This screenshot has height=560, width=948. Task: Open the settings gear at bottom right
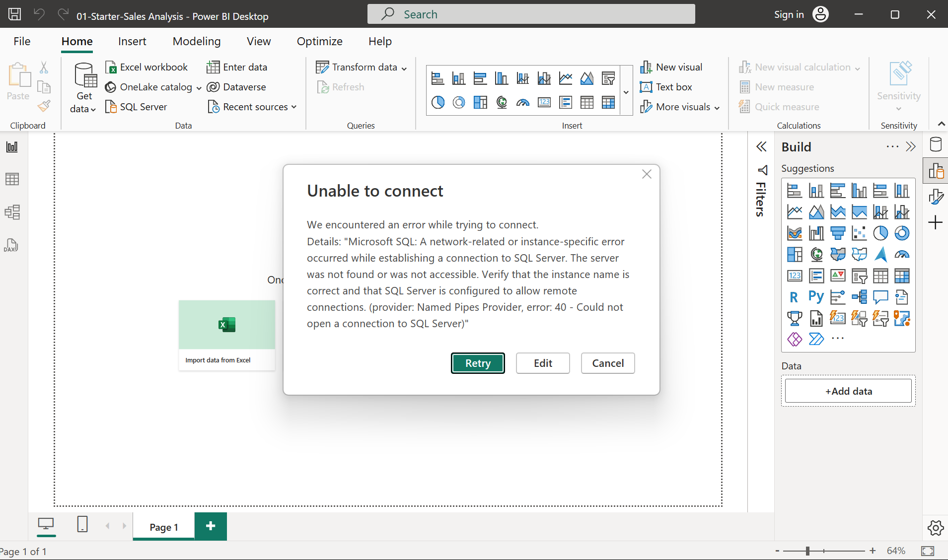tap(936, 528)
